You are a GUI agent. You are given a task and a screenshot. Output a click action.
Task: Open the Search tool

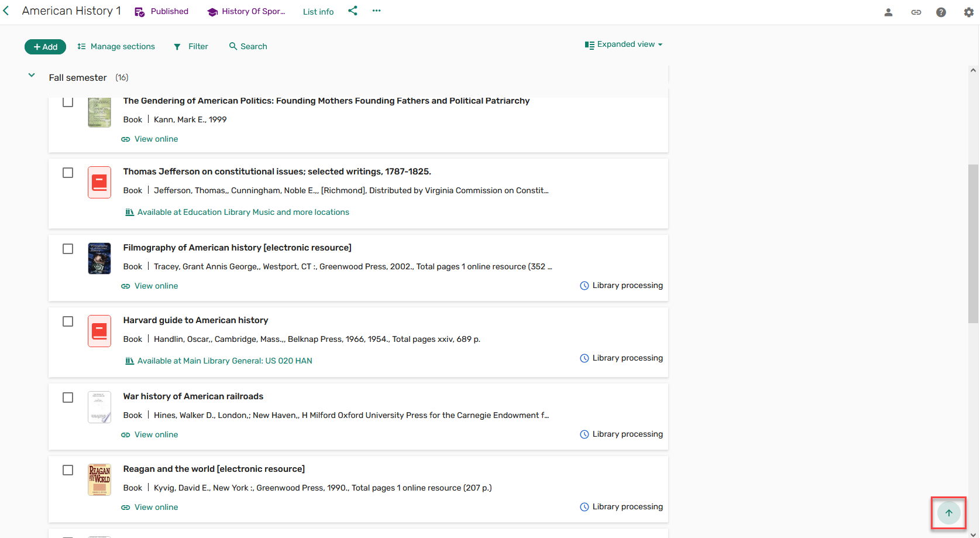[248, 46]
